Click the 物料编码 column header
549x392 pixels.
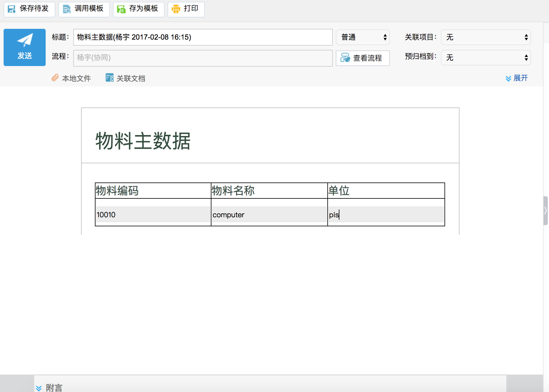click(x=117, y=191)
